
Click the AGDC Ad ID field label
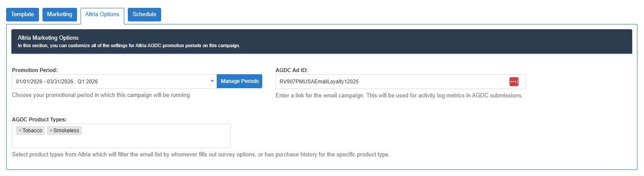point(293,70)
